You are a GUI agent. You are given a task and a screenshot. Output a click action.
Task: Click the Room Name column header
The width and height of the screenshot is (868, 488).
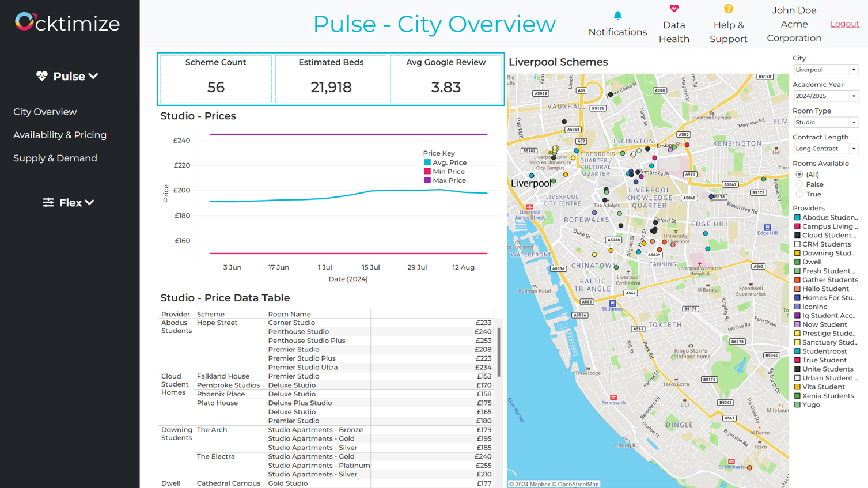289,315
